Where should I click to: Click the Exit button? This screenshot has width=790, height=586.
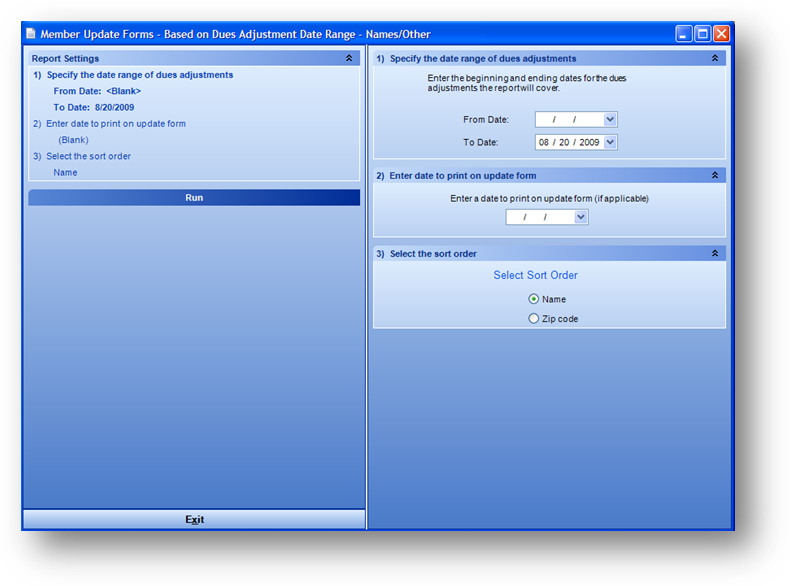click(x=194, y=520)
